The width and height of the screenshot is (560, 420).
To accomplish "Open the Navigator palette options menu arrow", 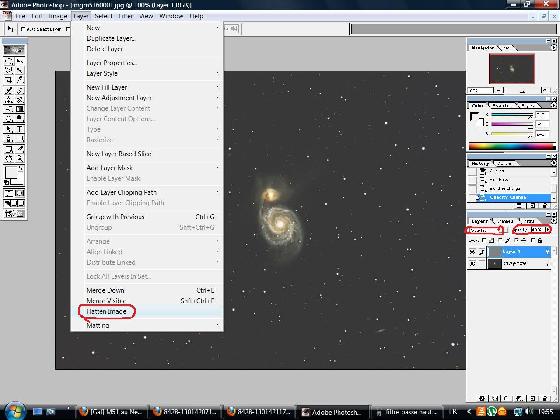I will pyautogui.click(x=554, y=47).
